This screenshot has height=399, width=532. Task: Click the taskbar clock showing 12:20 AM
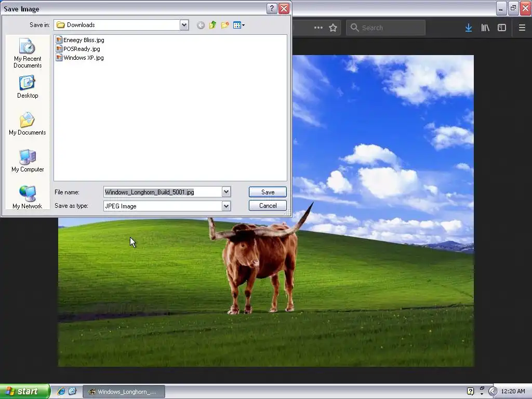513,391
